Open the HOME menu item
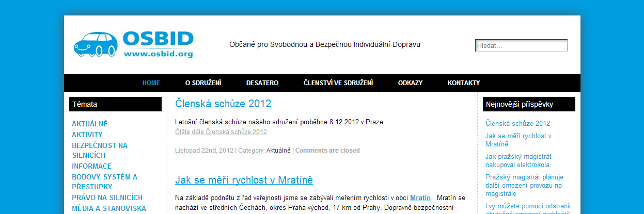Image resolution: width=644 pixels, height=214 pixels. 151,83
